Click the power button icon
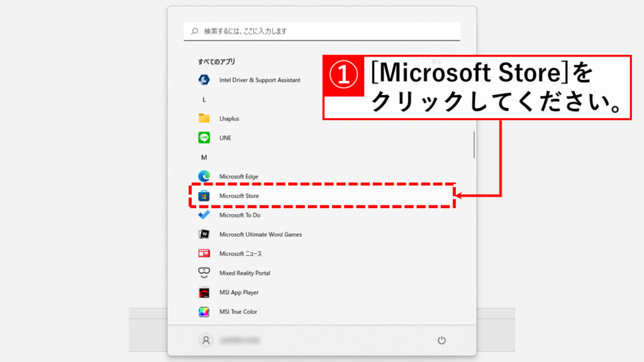644x362 pixels. [x=441, y=340]
